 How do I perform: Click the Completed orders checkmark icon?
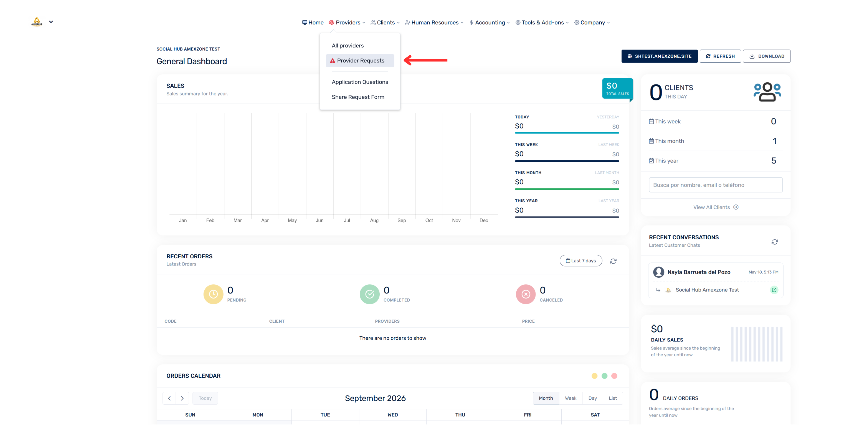click(x=370, y=295)
